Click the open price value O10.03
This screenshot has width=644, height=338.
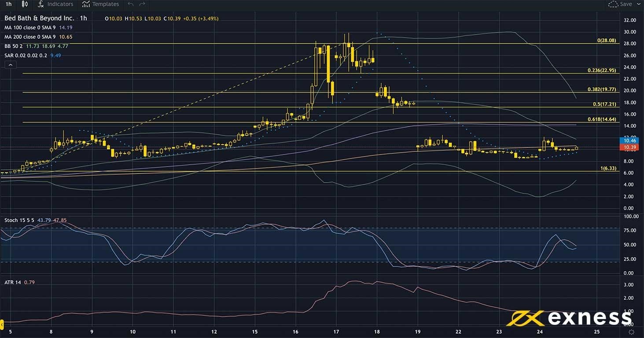pyautogui.click(x=114, y=18)
